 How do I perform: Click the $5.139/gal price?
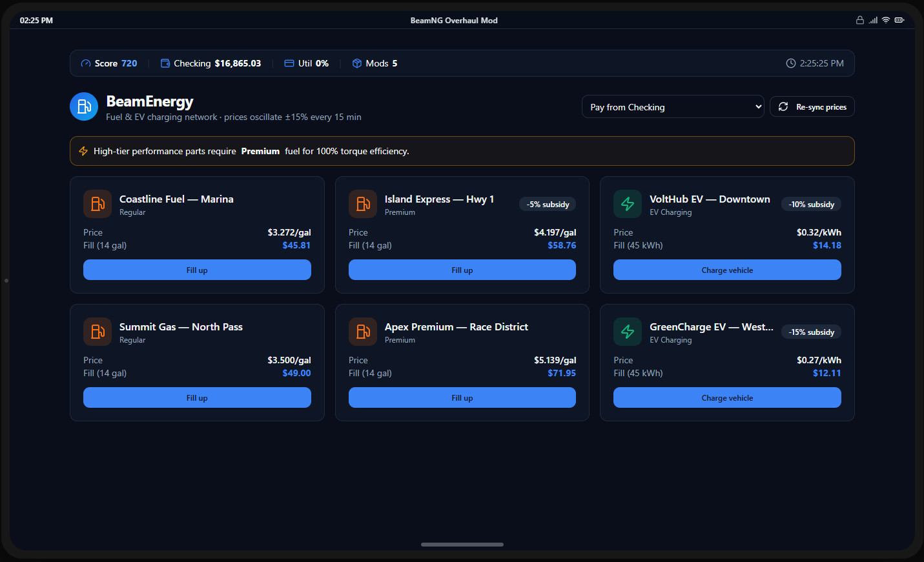click(x=555, y=360)
